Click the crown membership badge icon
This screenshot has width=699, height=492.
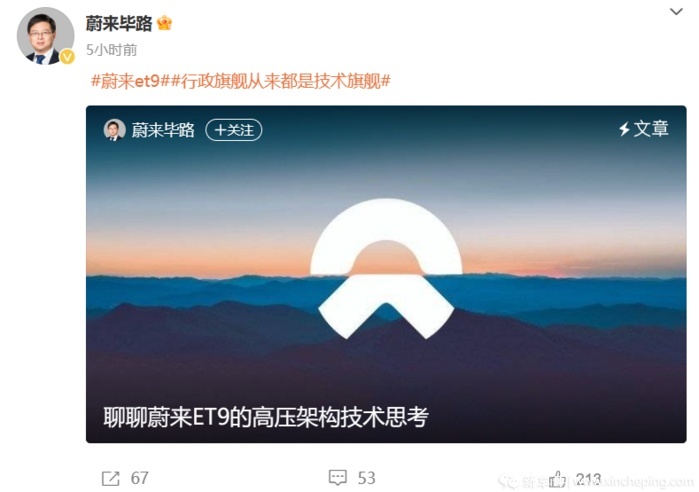[x=164, y=23]
